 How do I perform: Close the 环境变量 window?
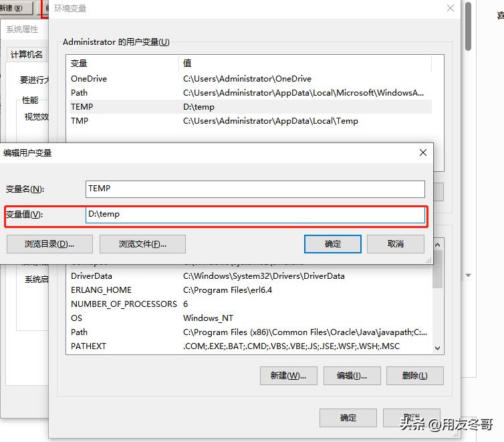click(451, 8)
